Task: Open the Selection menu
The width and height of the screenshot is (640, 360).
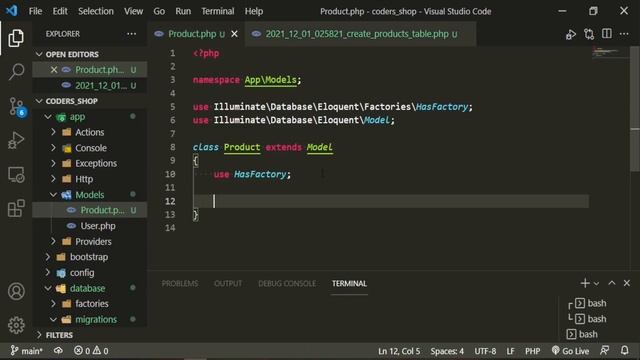Action: (x=96, y=11)
